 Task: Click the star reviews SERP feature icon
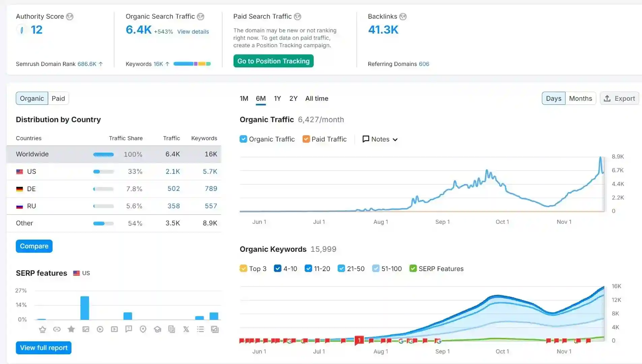[71, 329]
